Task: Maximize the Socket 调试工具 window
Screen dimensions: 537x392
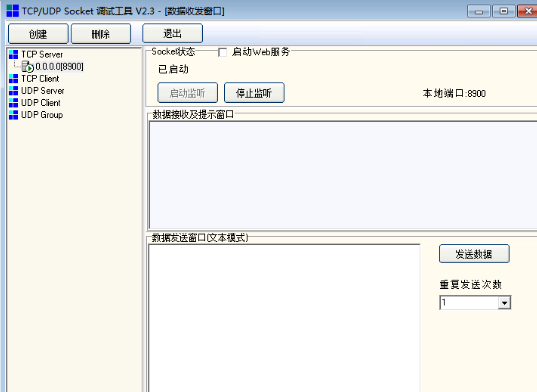Action: tap(504, 11)
